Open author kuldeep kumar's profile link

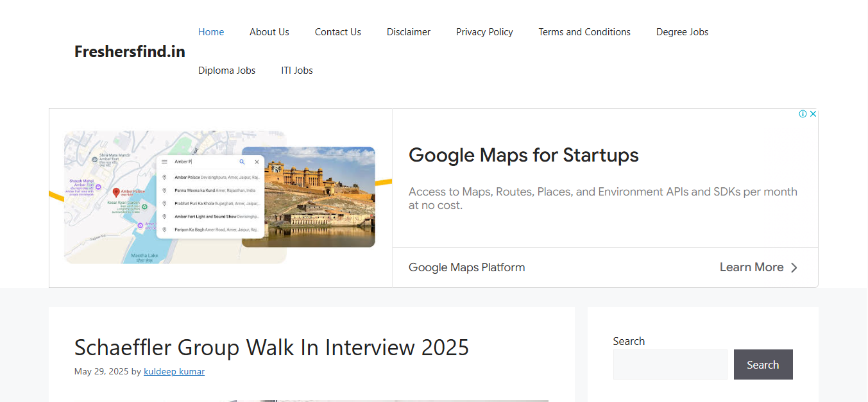coord(174,371)
